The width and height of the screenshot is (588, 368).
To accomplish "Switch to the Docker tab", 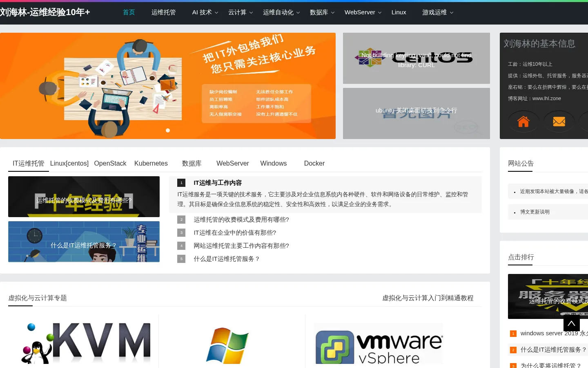I will [x=314, y=164].
